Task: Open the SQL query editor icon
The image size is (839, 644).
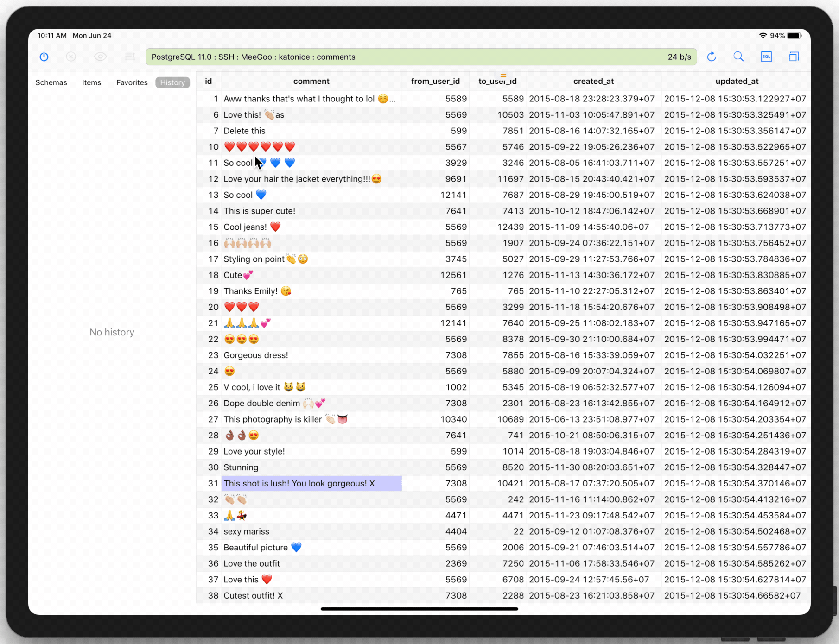Action: [x=766, y=57]
